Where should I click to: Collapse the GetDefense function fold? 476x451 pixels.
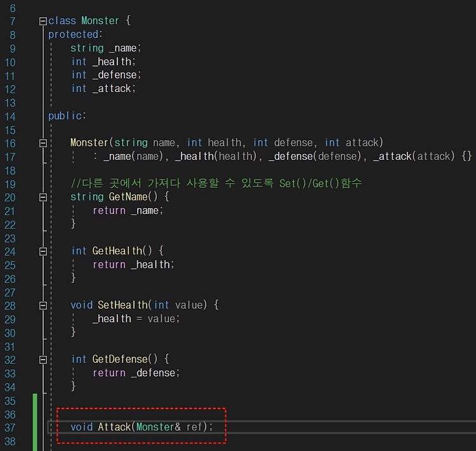43,360
